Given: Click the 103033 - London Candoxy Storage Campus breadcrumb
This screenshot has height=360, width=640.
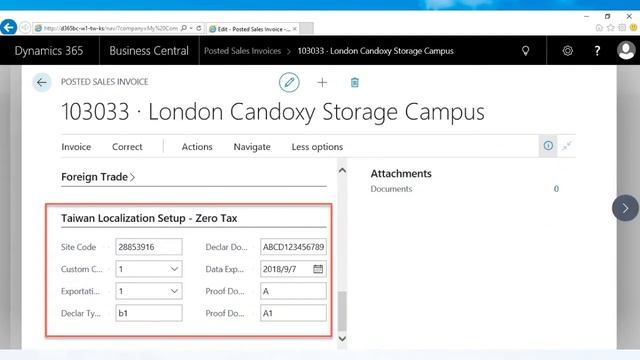Looking at the screenshot, I should tap(376, 51).
